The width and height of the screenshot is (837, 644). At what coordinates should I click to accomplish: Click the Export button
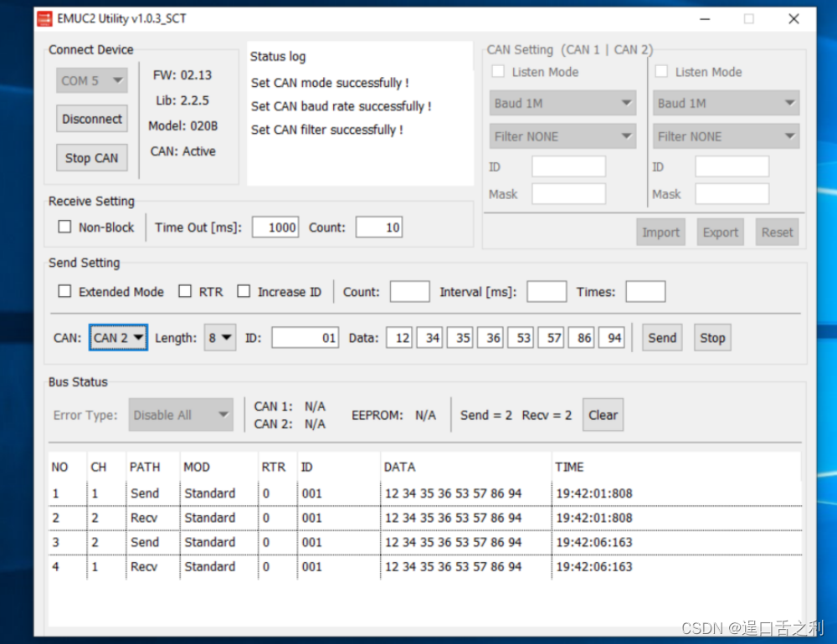(720, 233)
